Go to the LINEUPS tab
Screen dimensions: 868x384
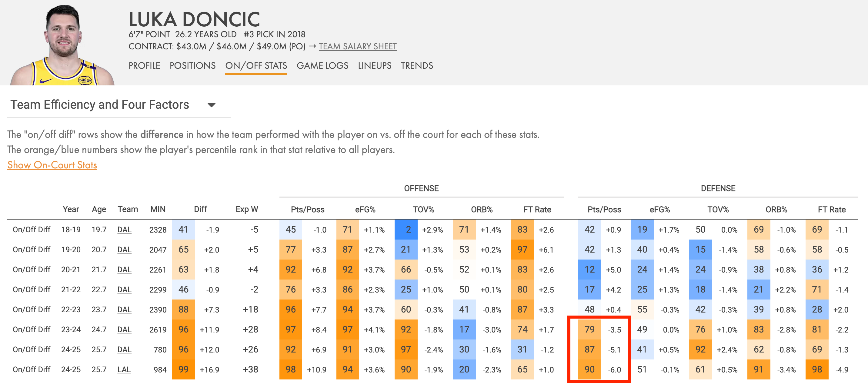point(374,66)
